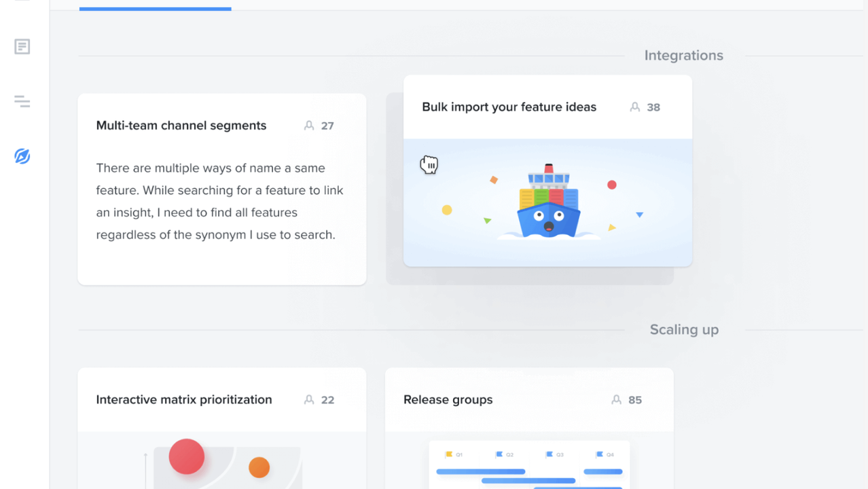Select the Scaling up section heading
The height and width of the screenshot is (489, 868).
click(x=684, y=329)
